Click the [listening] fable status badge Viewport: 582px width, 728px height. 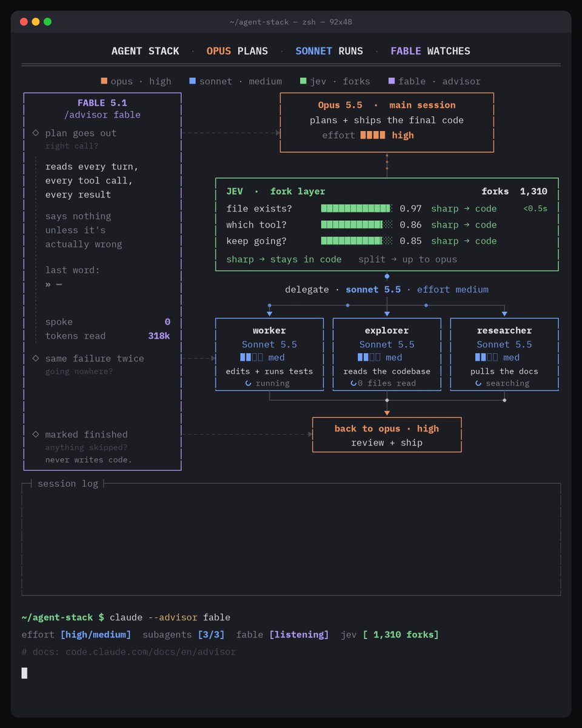point(299,635)
